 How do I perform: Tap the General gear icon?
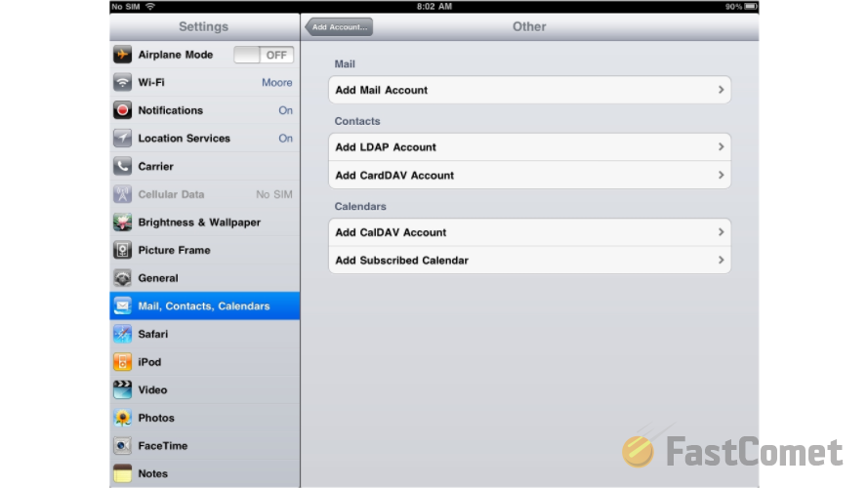[122, 278]
